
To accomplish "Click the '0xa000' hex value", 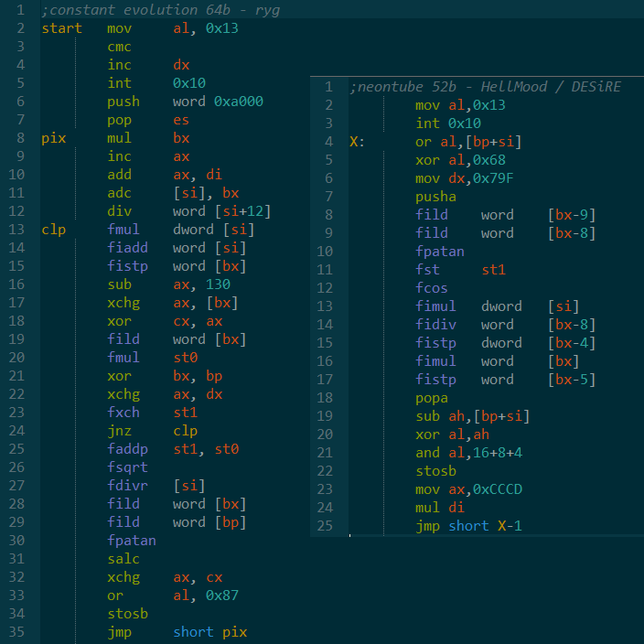I will click(x=238, y=102).
